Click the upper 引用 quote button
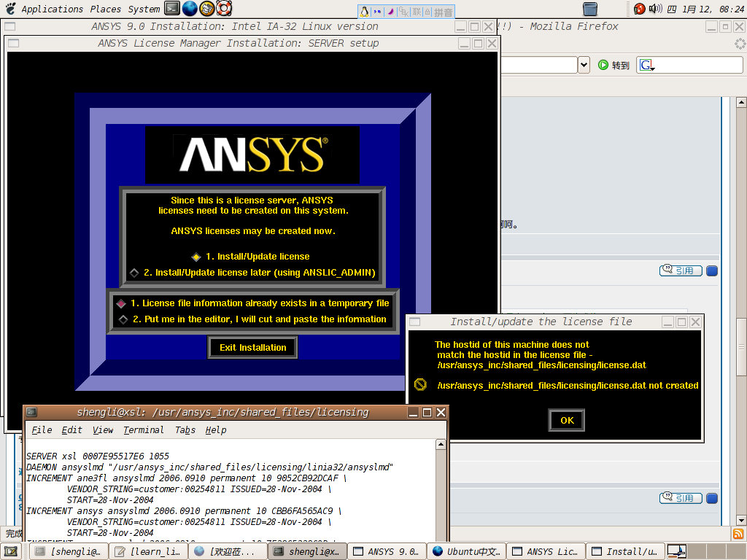This screenshot has width=747, height=560. tap(681, 271)
